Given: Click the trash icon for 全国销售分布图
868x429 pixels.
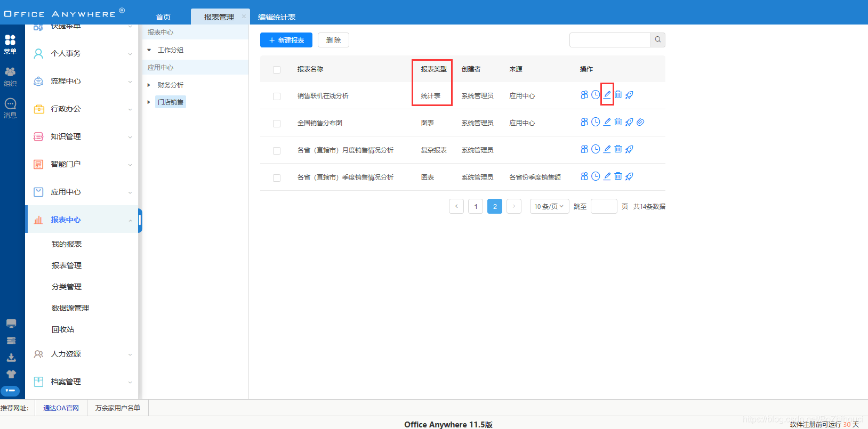Looking at the screenshot, I should point(618,122).
